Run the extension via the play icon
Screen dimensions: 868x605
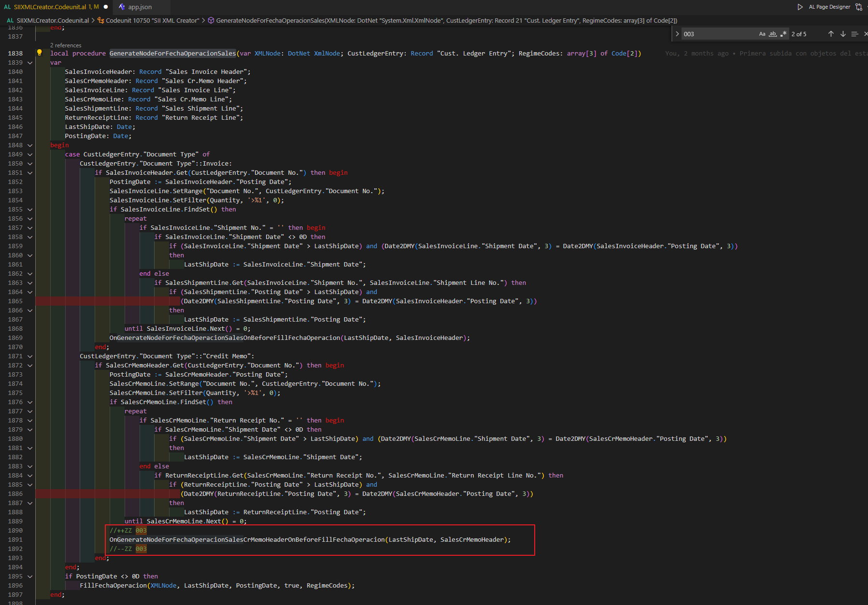(800, 7)
